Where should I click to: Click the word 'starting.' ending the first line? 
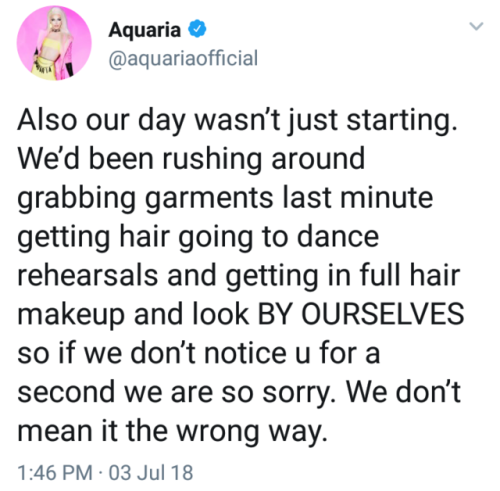[401, 121]
